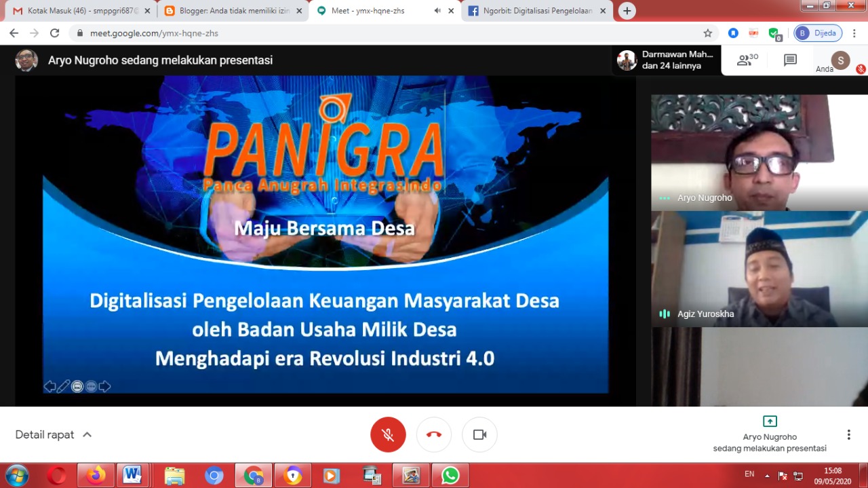868x488 pixels.
Task: Open Darmawan Mah... dan 24 lainnya list
Action: click(666, 60)
